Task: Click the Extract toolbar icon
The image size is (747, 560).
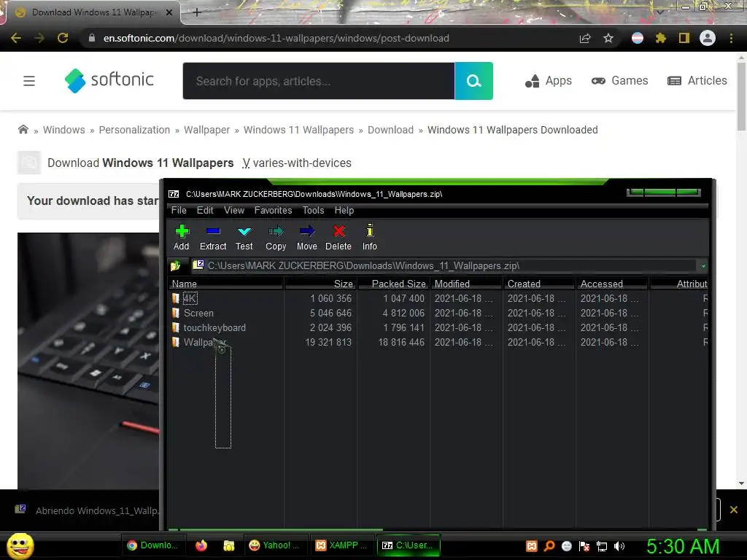Action: pos(213,237)
